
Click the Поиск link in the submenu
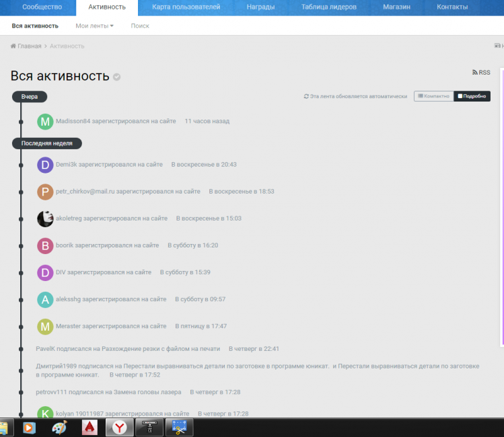(x=140, y=26)
